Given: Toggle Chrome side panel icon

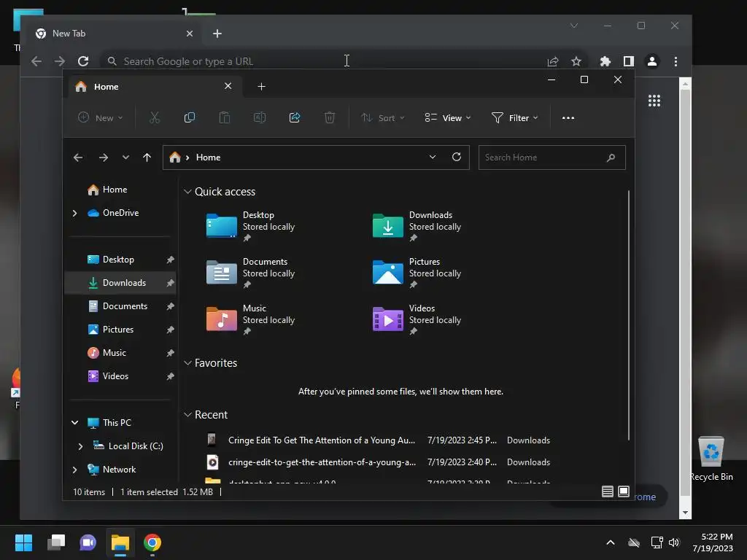Looking at the screenshot, I should click(x=628, y=61).
